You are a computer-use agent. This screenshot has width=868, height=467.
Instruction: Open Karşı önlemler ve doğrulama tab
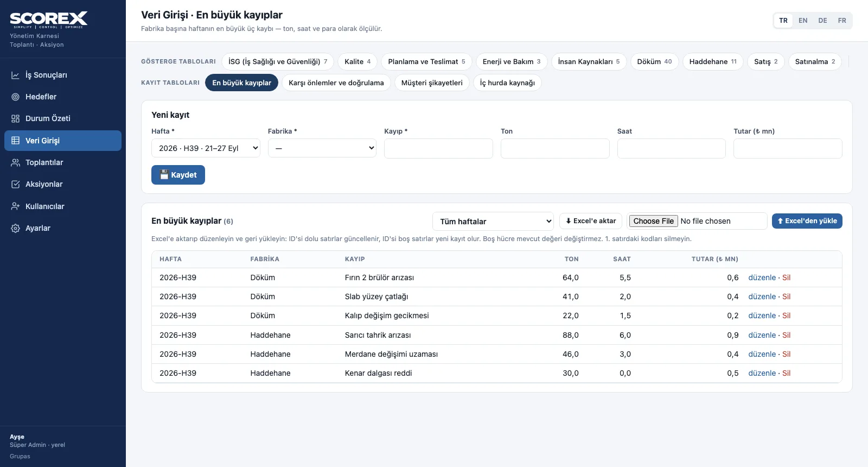pos(336,83)
